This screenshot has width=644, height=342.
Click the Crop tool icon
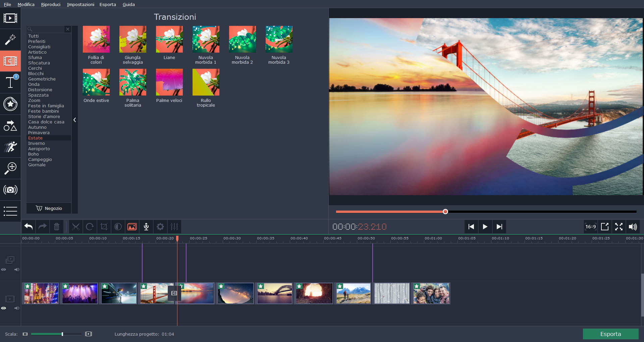(x=104, y=227)
